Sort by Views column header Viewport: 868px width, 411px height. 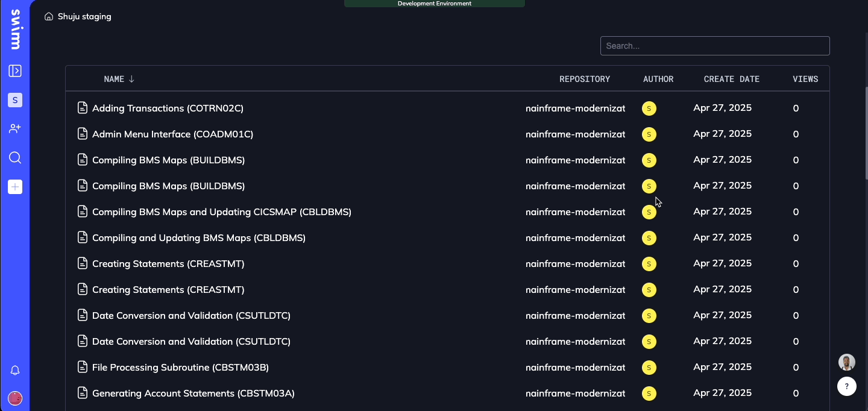[805, 79]
